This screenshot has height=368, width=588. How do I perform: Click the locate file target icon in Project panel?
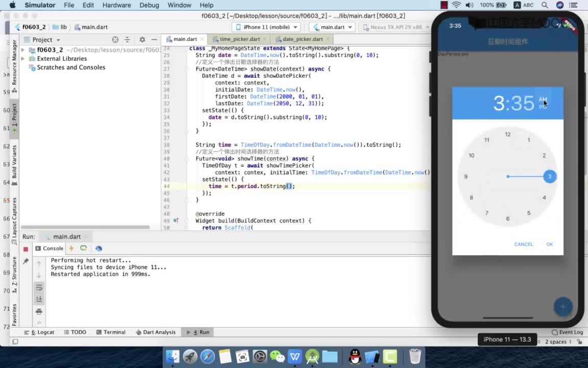(115, 39)
